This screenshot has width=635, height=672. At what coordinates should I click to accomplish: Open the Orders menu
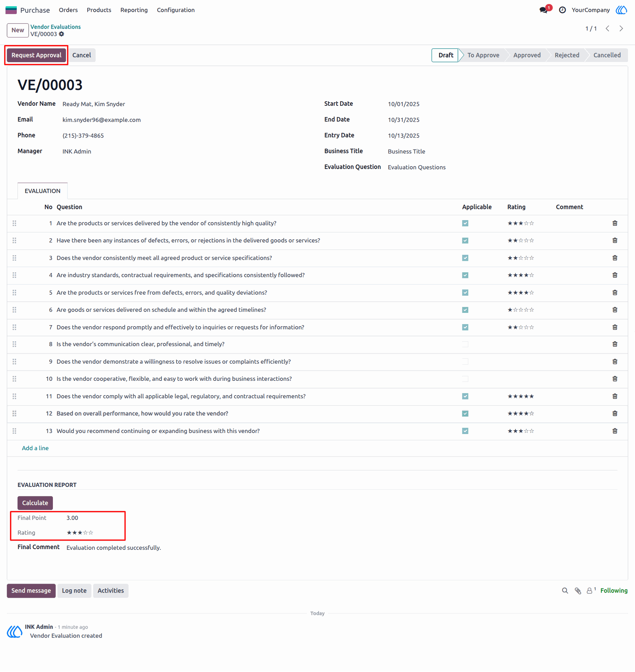click(x=68, y=10)
